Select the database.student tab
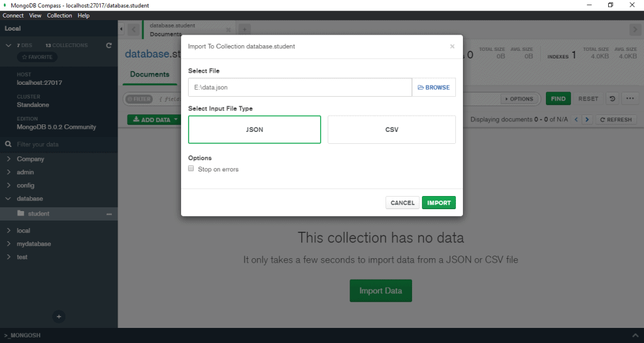The height and width of the screenshot is (343, 644). tap(189, 30)
